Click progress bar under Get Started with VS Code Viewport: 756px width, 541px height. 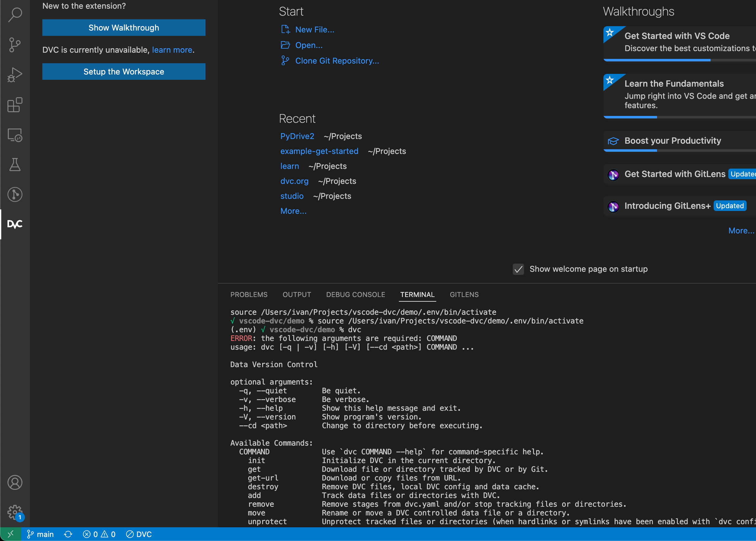tap(679, 60)
